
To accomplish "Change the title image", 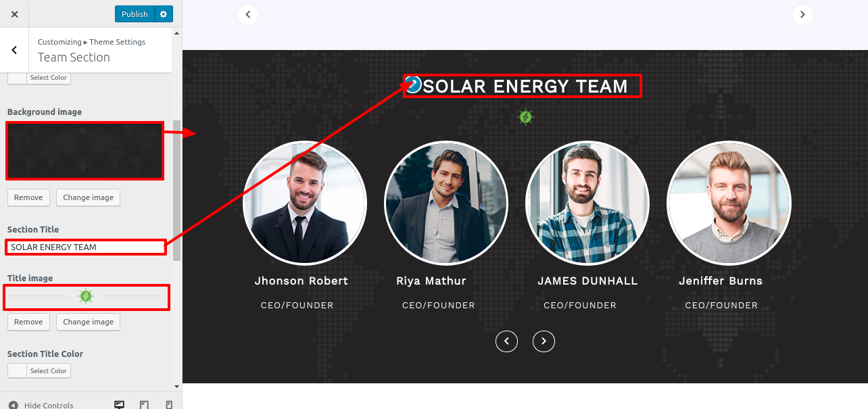I will point(88,322).
